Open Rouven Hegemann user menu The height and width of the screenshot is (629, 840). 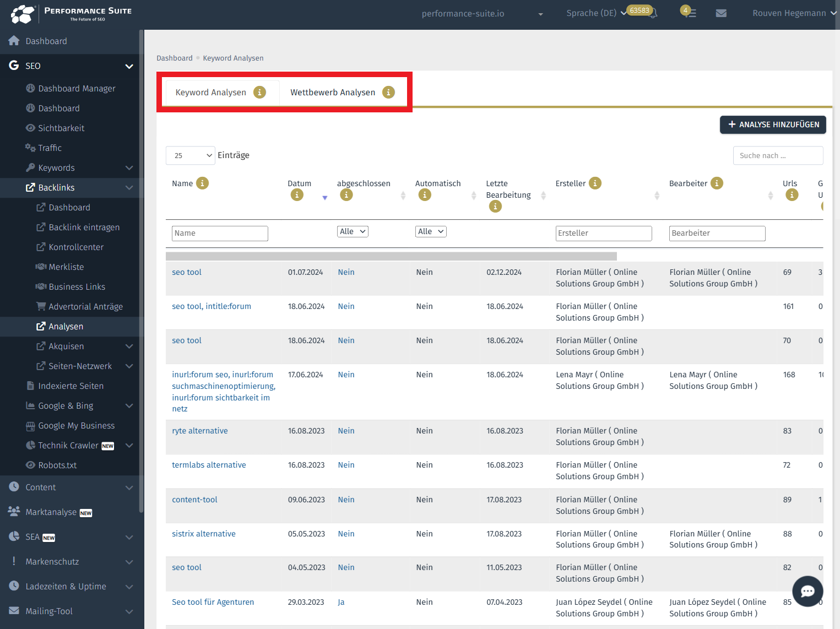click(794, 13)
